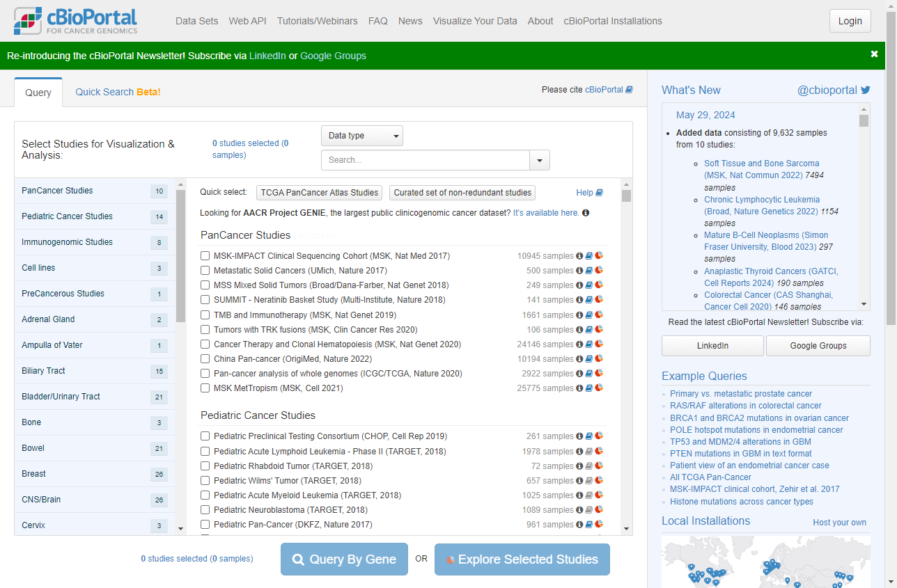Open the Data type dropdown
The width and height of the screenshot is (897, 588).
[362, 136]
